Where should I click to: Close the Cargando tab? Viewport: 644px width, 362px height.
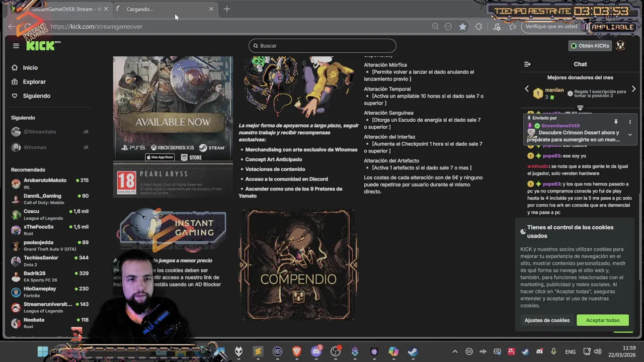(211, 9)
